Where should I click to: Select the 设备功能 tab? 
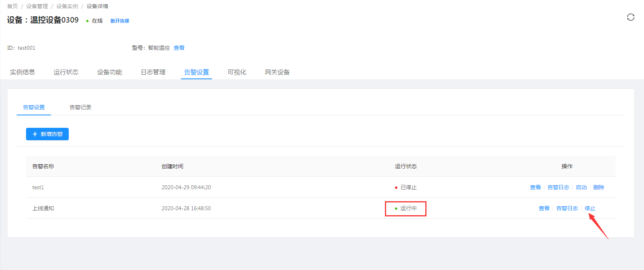click(110, 72)
